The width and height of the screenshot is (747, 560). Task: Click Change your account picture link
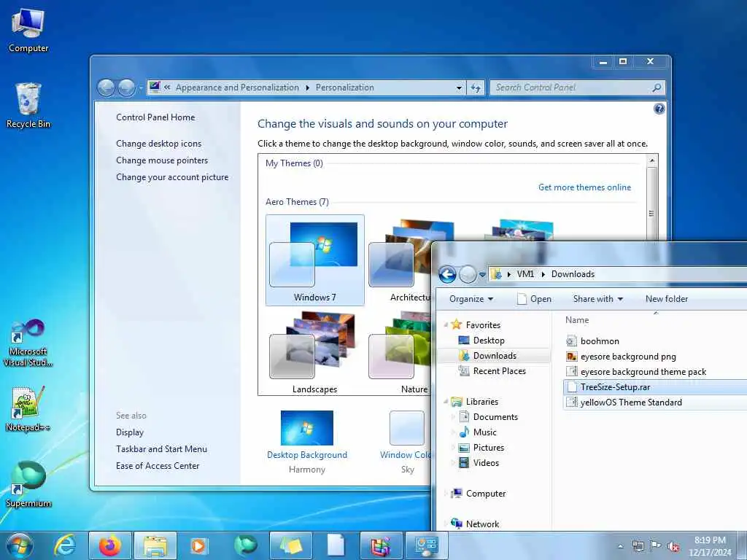coord(172,177)
